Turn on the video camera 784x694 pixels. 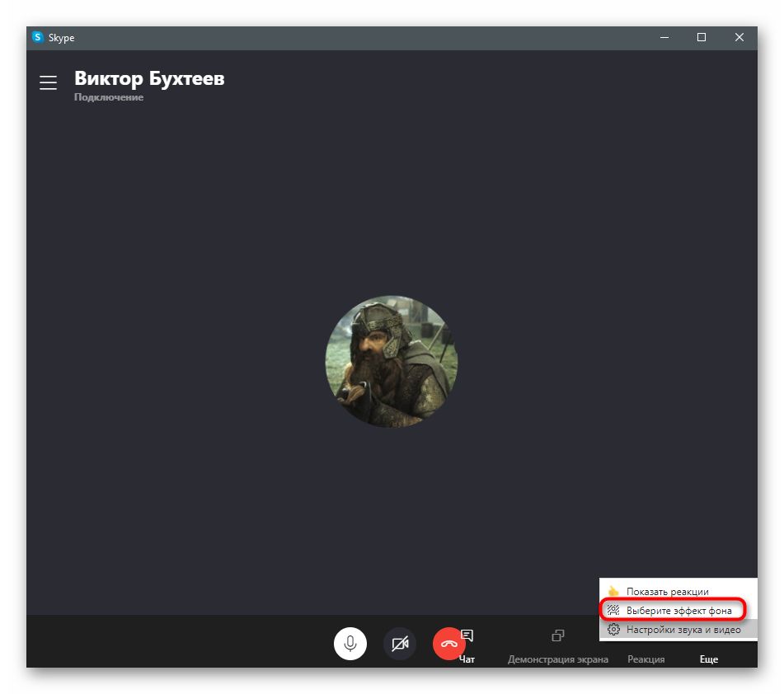[400, 644]
